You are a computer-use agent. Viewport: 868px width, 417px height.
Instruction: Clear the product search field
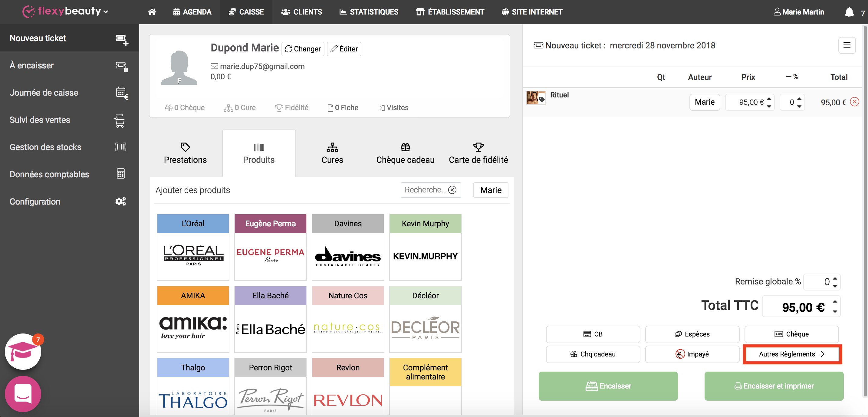[452, 190]
